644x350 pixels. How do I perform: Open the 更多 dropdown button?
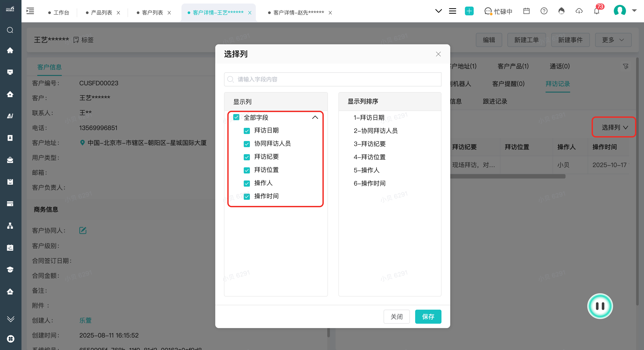point(613,40)
